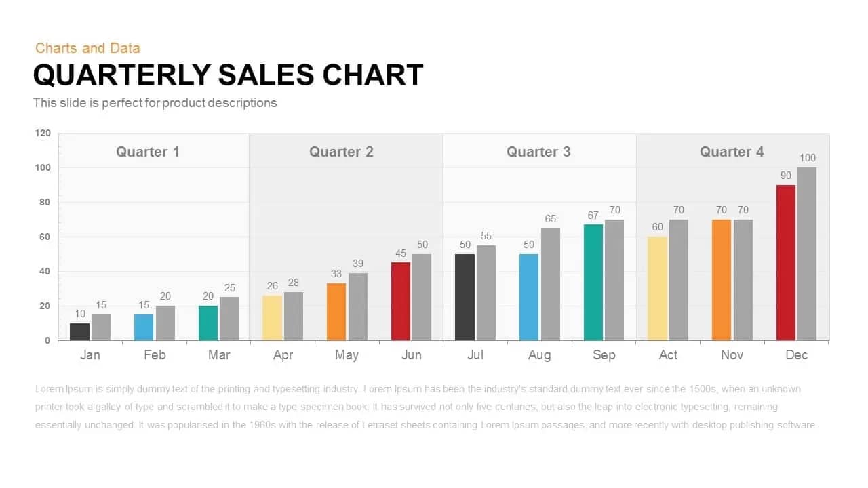Screen dimensions: 868x488
Task: Select the gray December bar labeled 100
Action: pyautogui.click(x=807, y=253)
